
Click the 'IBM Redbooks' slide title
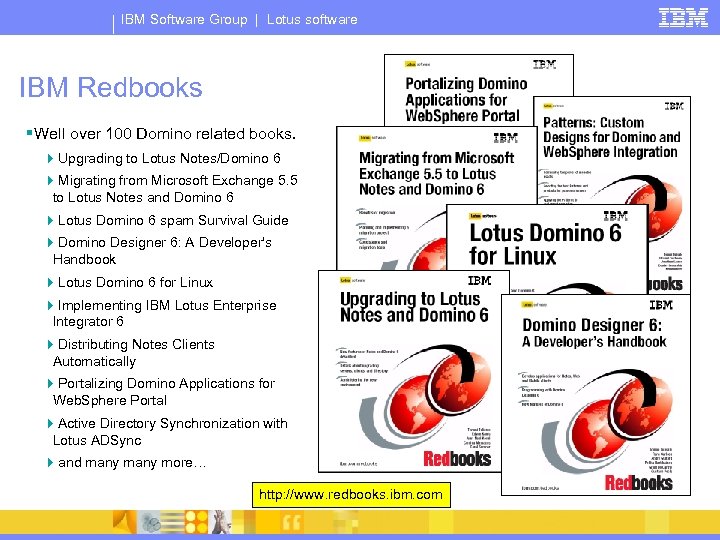point(111,87)
